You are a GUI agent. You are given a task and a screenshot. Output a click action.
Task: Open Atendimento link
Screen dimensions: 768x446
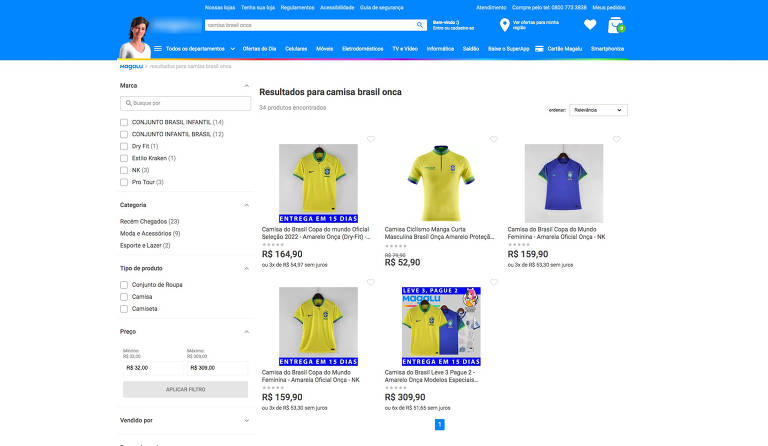point(491,8)
